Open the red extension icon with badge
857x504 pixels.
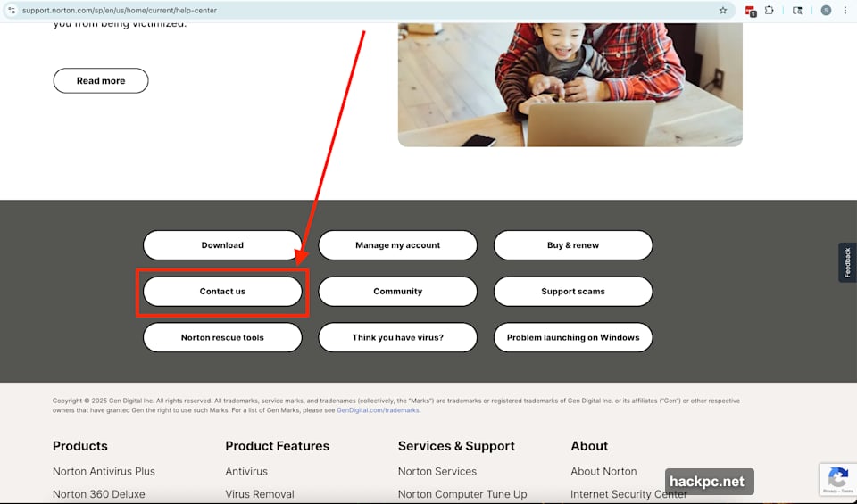(750, 11)
